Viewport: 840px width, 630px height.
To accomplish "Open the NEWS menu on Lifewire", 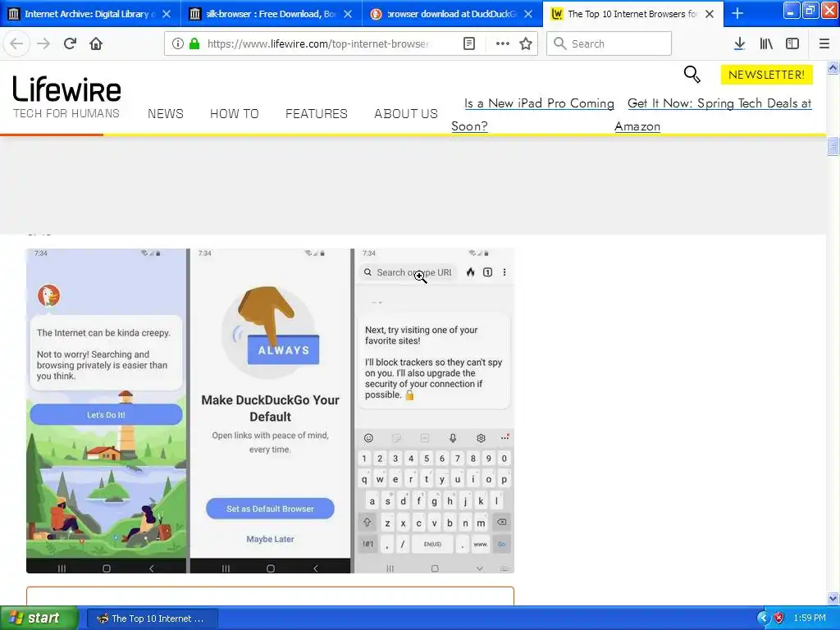I will coord(166,113).
